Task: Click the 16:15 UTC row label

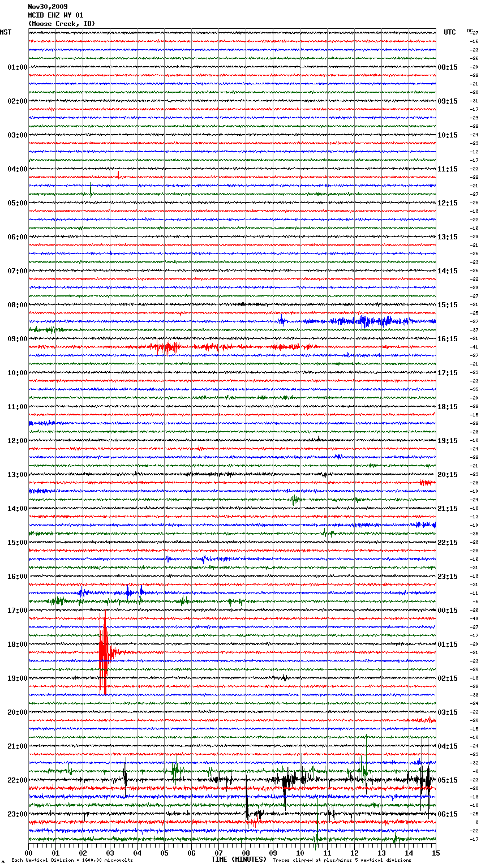Action: [448, 339]
